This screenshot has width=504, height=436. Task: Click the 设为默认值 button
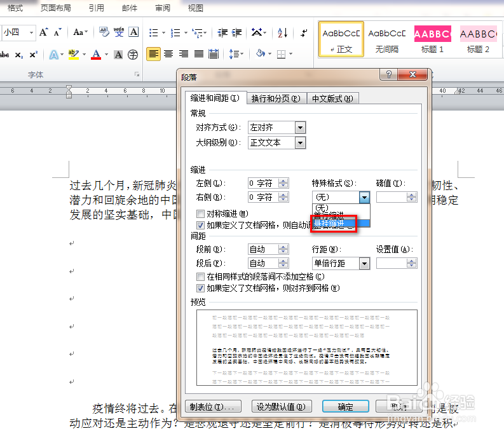coord(282,406)
